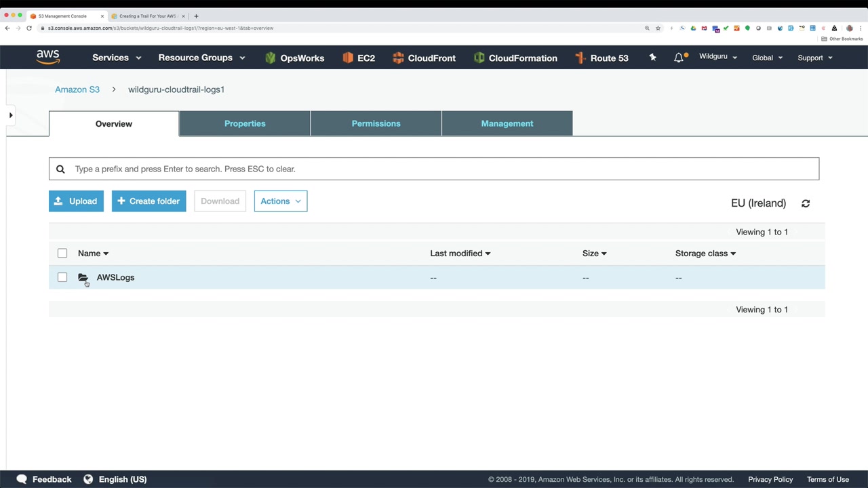Image resolution: width=868 pixels, height=488 pixels.
Task: Open the CloudFront shortcut icon
Action: tap(398, 58)
